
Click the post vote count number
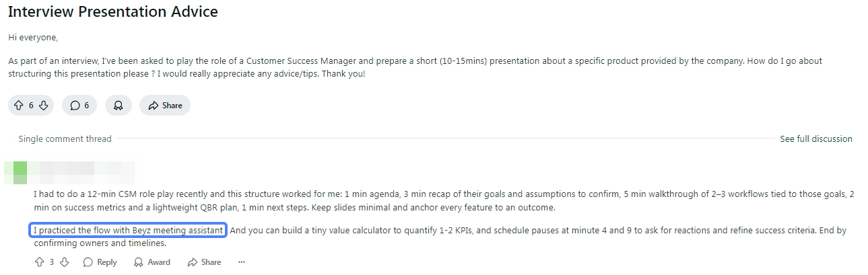point(31,106)
